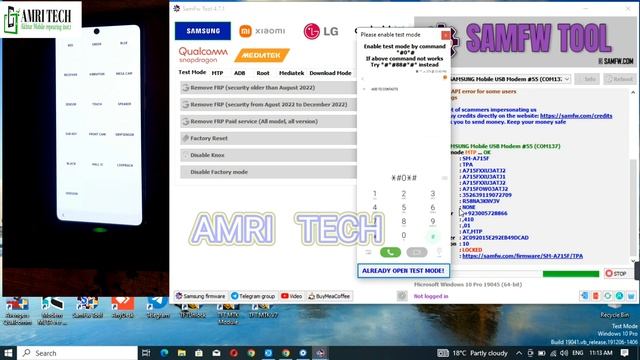This screenshot has height=360, width=640.
Task: Click Remove FRP (security older than August 2022)
Action: coord(268,88)
